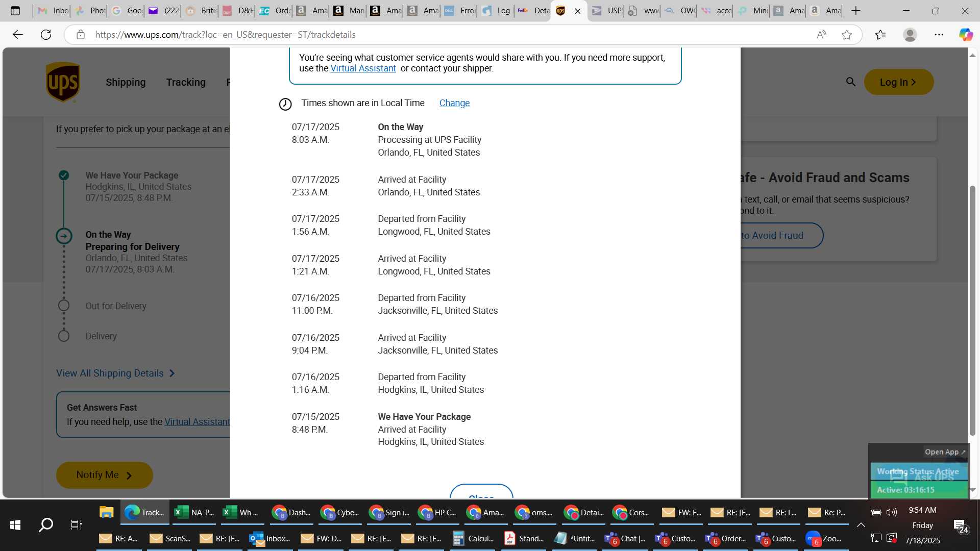Image resolution: width=980 pixels, height=551 pixels.
Task: Open the Stand... PDF taskbar item
Action: tap(524, 538)
